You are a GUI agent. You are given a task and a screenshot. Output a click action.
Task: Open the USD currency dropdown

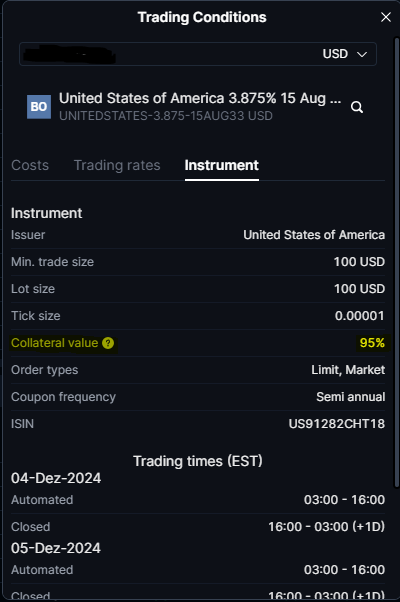click(344, 54)
